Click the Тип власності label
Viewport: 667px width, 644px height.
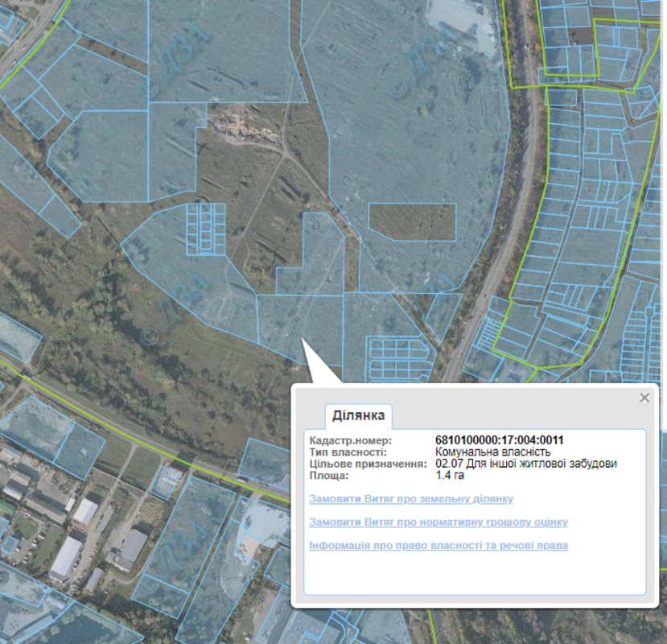(x=348, y=452)
